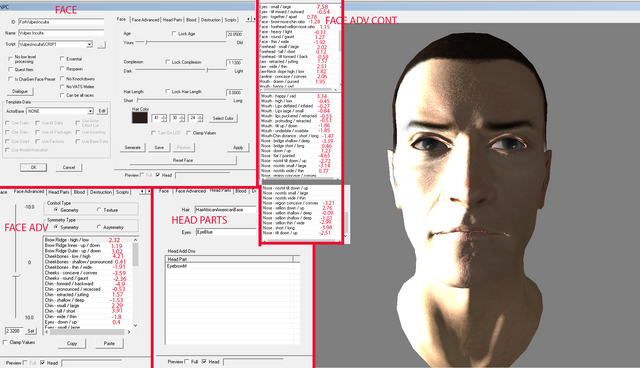Check Is CharGen Face Preset
This screenshot has width=640, height=368.
(x=10, y=79)
